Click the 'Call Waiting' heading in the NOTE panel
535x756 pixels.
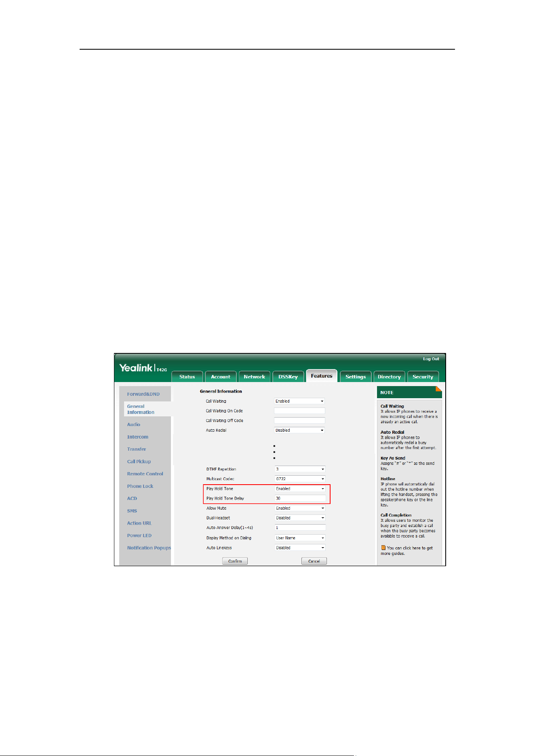pyautogui.click(x=392, y=406)
